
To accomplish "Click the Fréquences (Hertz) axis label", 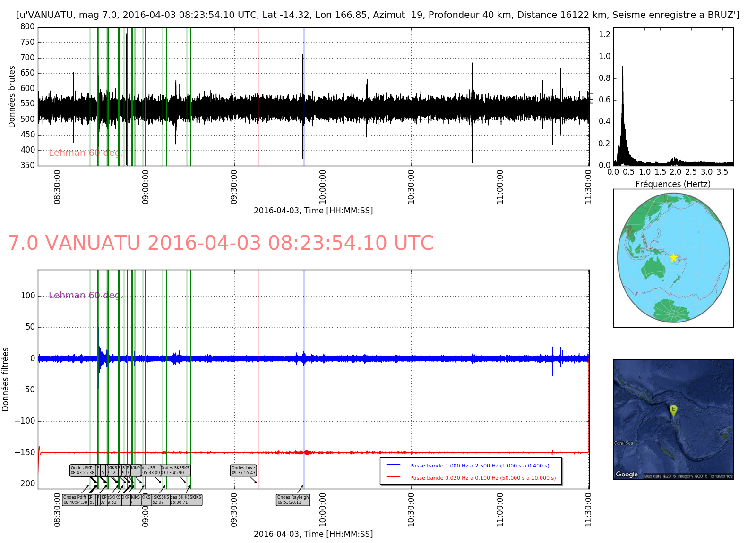I will (673, 184).
